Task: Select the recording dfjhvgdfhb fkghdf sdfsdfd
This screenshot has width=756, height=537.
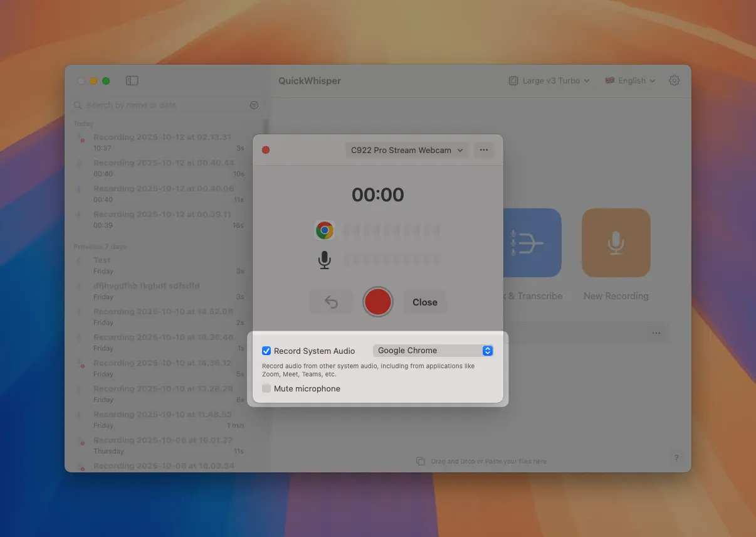Action: click(167, 291)
